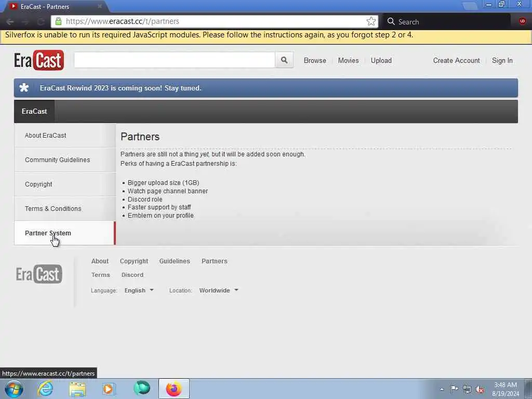Go to Movies in the header
Screen dimensions: 532x399
pos(348,60)
